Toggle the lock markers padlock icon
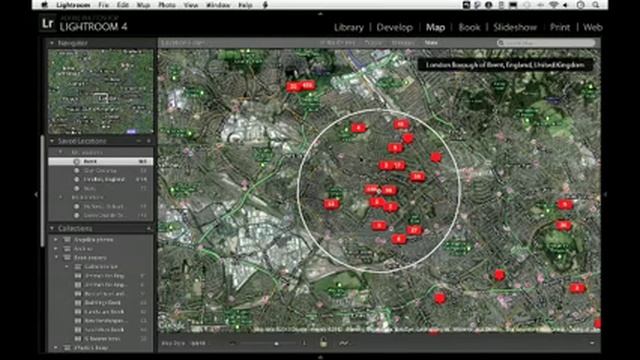Viewport: 640px width, 360px height. coord(323,343)
